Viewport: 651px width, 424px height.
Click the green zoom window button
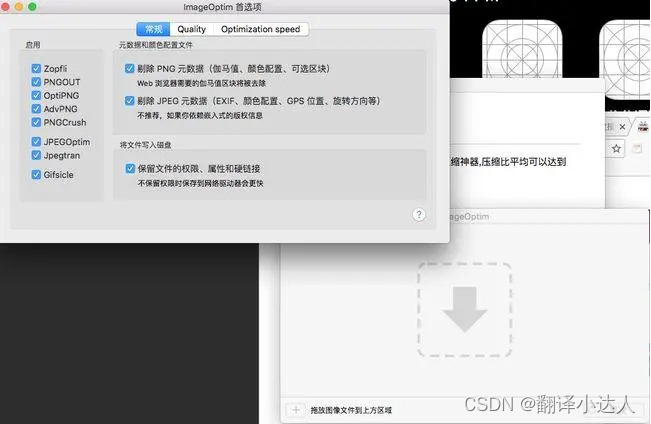(32, 7)
